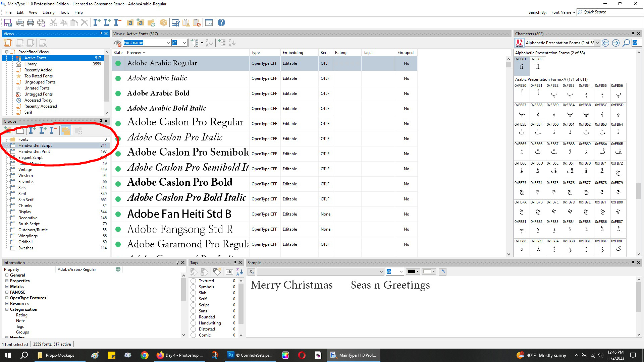Viewport: 644px width, 362px height.
Task: Click the eye filter icon in font list
Action: tap(117, 43)
